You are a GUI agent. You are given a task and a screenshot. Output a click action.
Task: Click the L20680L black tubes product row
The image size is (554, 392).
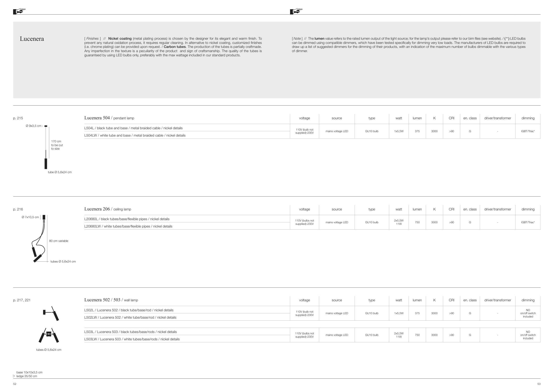pos(127,219)
